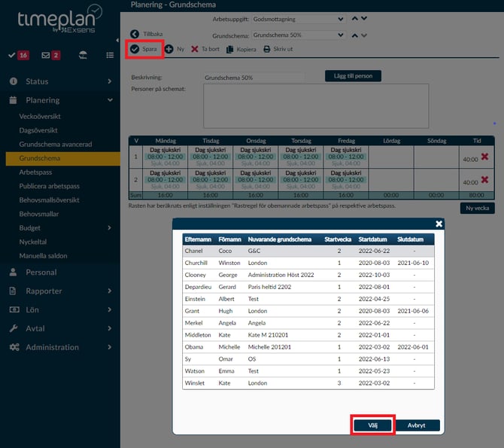The width and height of the screenshot is (504, 448).
Task: Click the Kopiera copy icon
Action: point(230,48)
